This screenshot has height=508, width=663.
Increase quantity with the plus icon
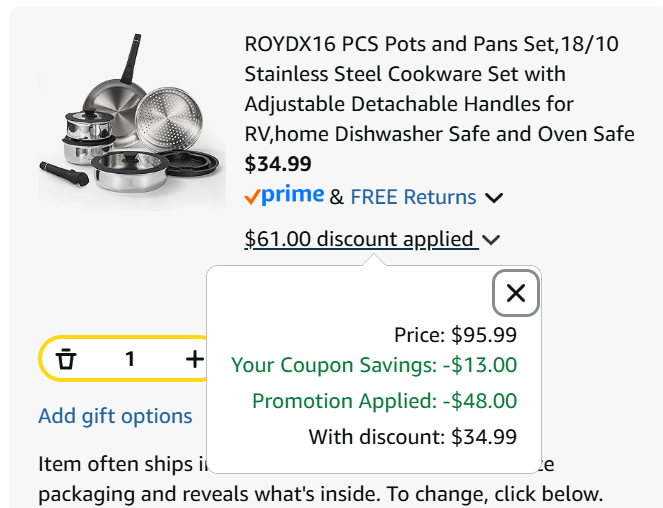(x=194, y=359)
